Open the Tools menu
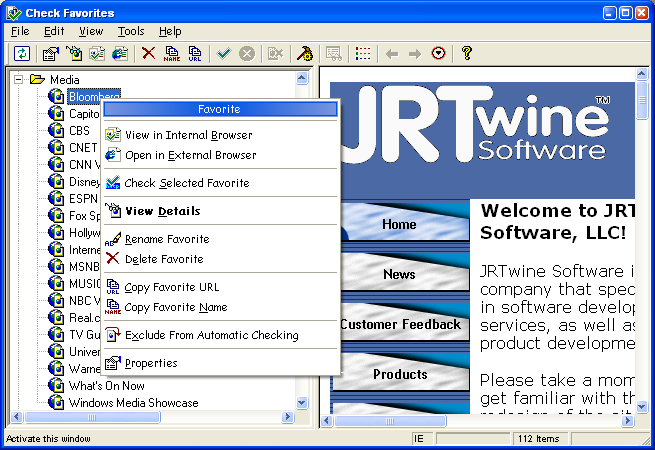Screen dimensions: 655x450 131,31
